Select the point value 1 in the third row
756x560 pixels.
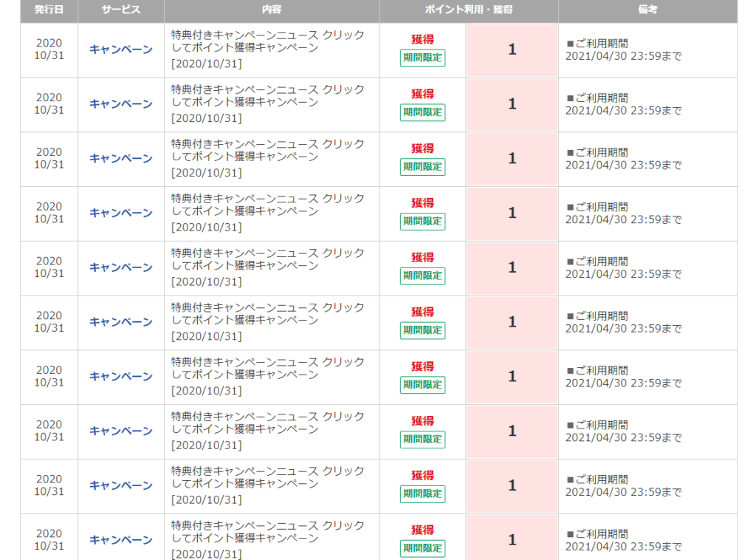512,159
